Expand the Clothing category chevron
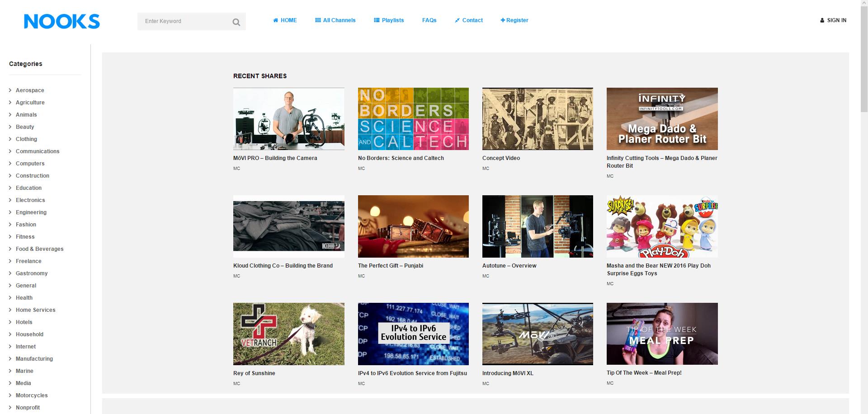The image size is (868, 414). [x=10, y=139]
